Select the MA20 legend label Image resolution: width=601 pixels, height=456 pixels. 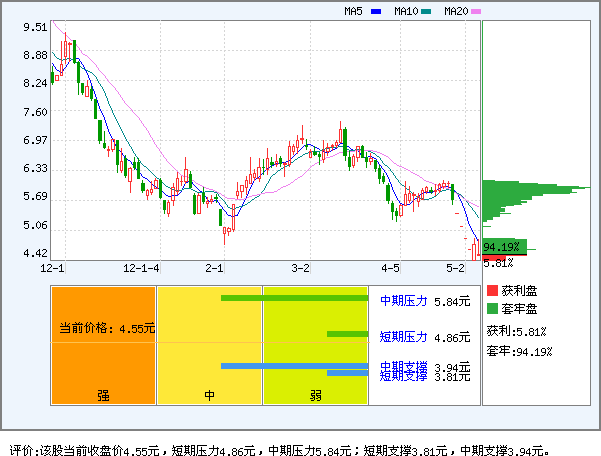point(456,11)
